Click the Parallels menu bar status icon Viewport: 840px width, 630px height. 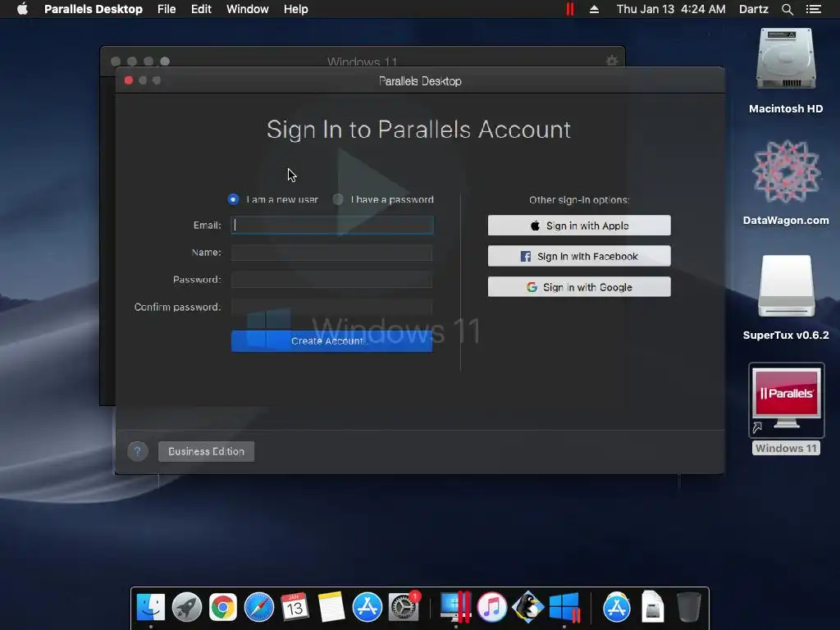pos(570,9)
